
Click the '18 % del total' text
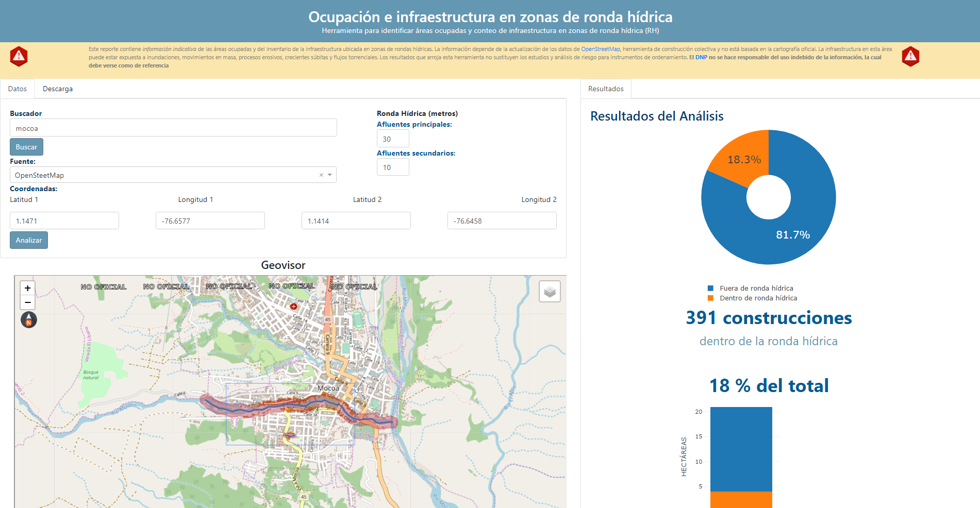769,385
